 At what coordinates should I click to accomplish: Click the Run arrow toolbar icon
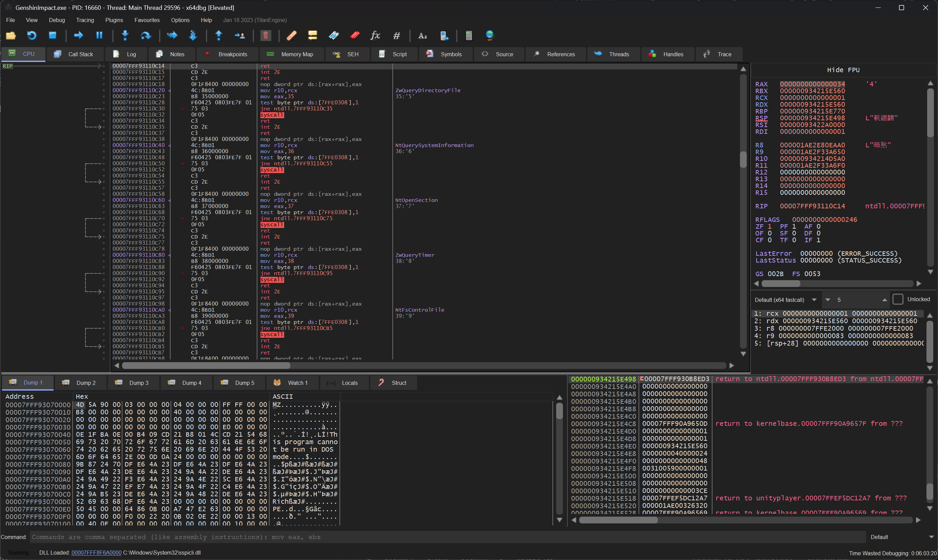78,36
